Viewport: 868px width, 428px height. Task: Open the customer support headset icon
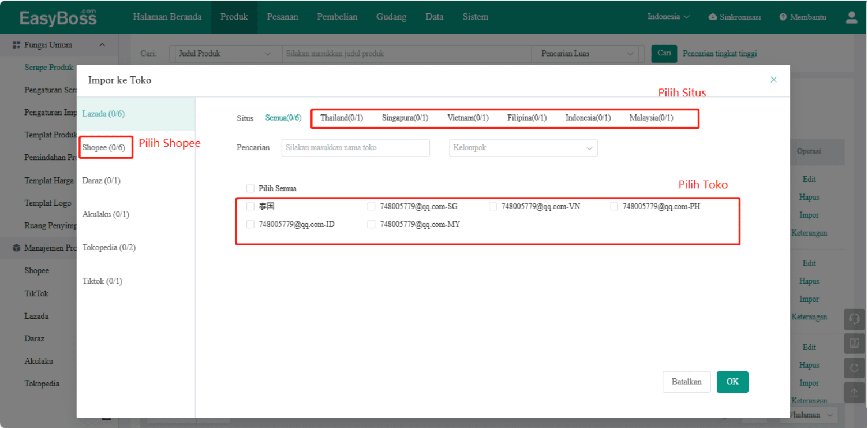tap(855, 319)
